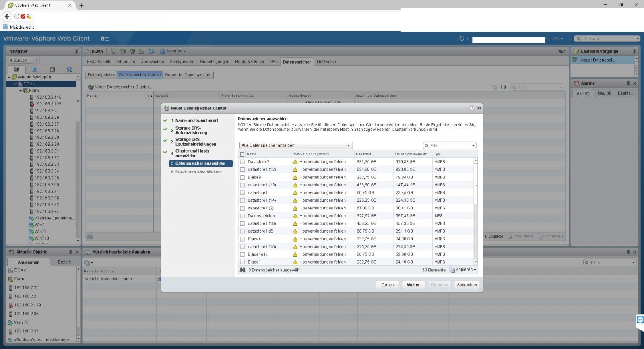The width and height of the screenshot is (644, 349).
Task: Switch to the Erstellt tab in Aktuelle Objekte
Action: pos(64,262)
